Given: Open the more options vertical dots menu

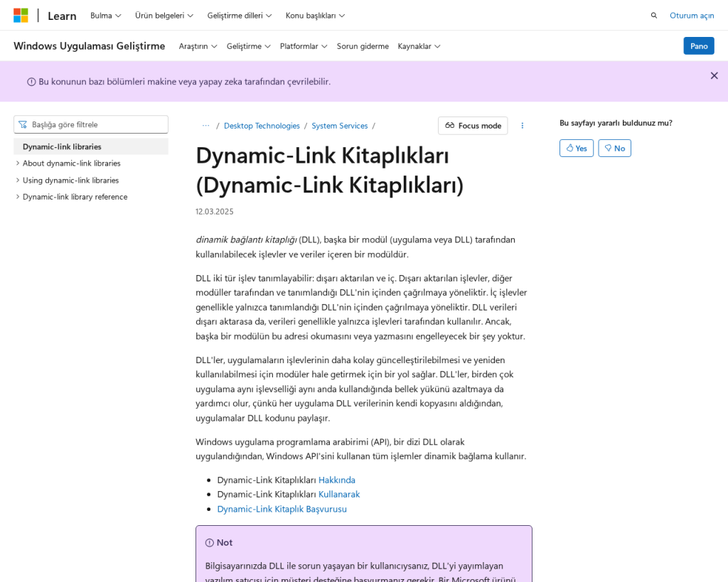Looking at the screenshot, I should click(523, 126).
